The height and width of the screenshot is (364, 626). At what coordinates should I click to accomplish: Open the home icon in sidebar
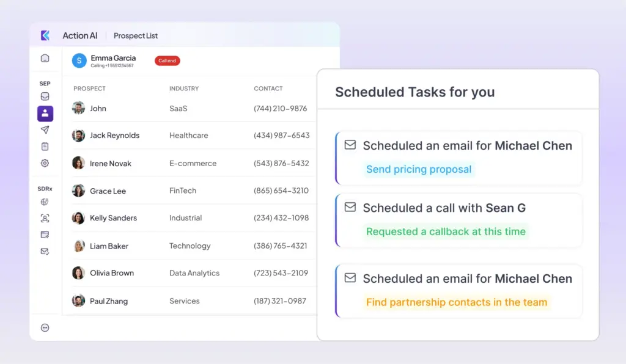pos(45,59)
